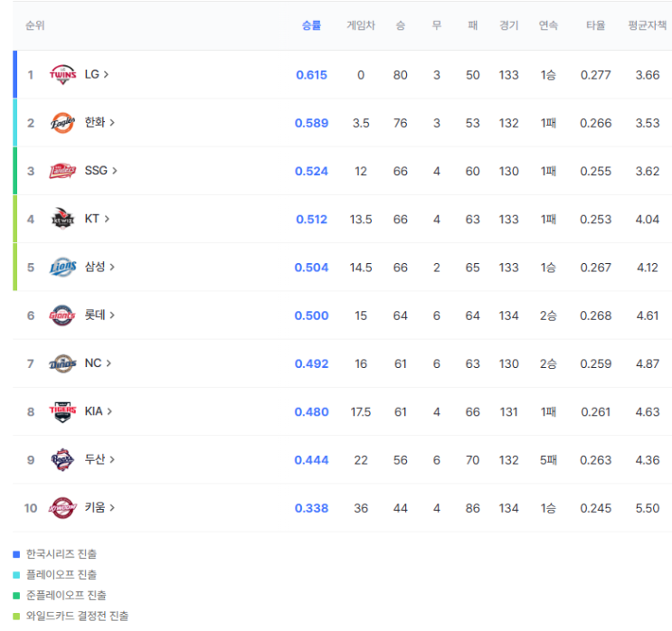Image resolution: width=672 pixels, height=631 pixels.
Task: Sort by the 승률 column header
Action: tap(311, 25)
